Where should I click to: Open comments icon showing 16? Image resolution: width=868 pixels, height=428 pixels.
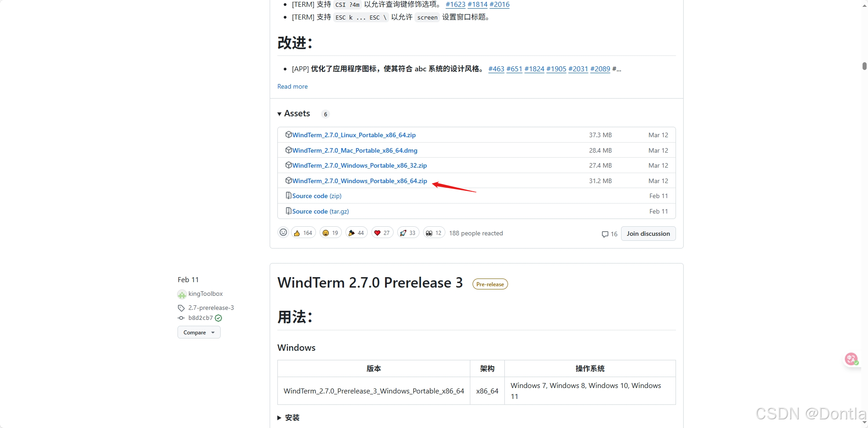[x=609, y=234]
